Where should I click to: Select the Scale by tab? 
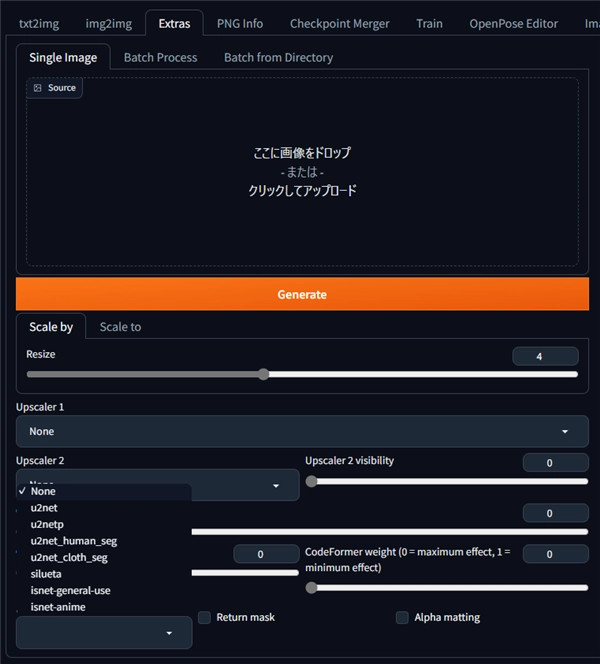click(51, 327)
